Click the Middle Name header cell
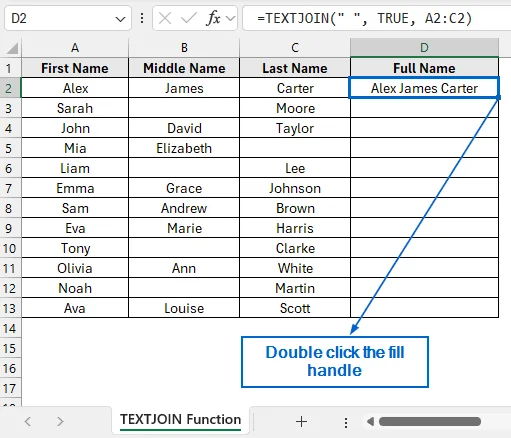 click(x=184, y=68)
